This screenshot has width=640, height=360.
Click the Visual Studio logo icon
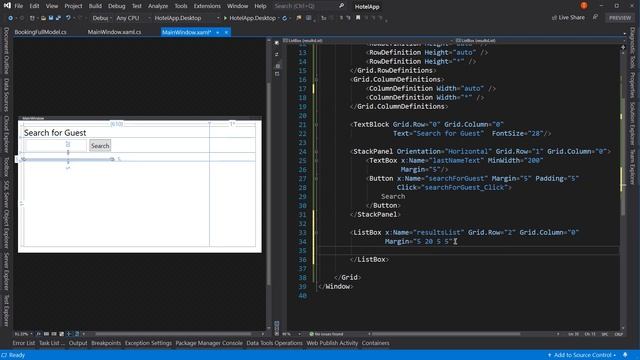point(7,6)
